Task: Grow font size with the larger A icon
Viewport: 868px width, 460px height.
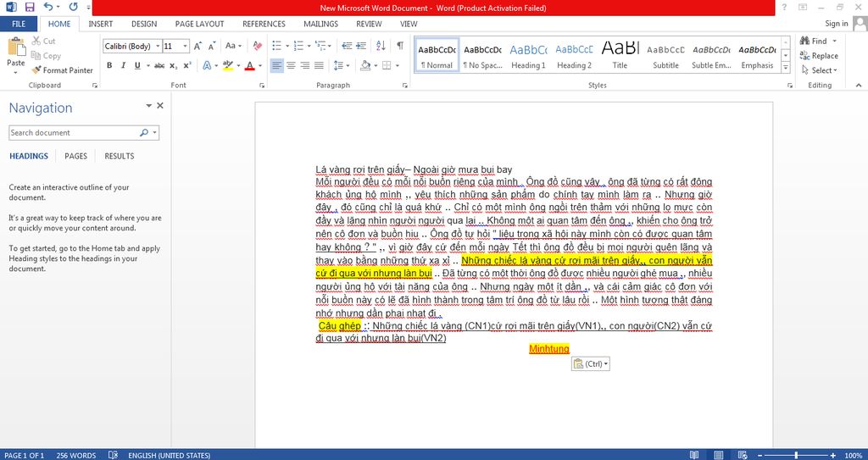Action: click(198, 47)
